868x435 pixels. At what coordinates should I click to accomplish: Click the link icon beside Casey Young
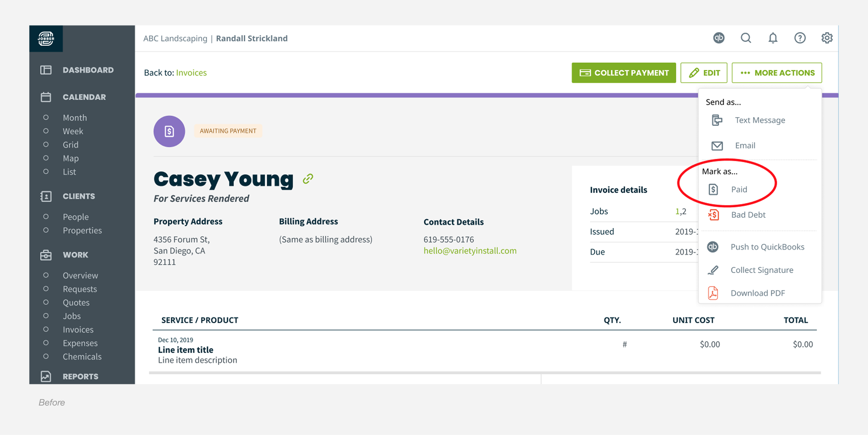coord(308,179)
